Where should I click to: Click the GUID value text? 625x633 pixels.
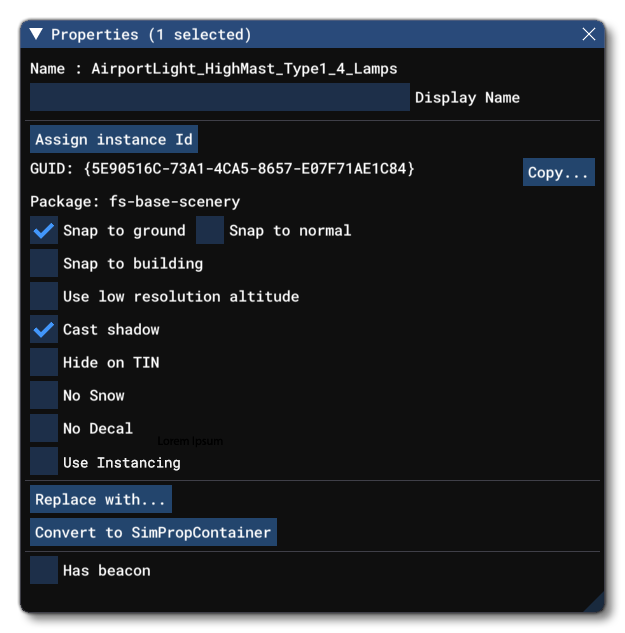(x=249, y=168)
